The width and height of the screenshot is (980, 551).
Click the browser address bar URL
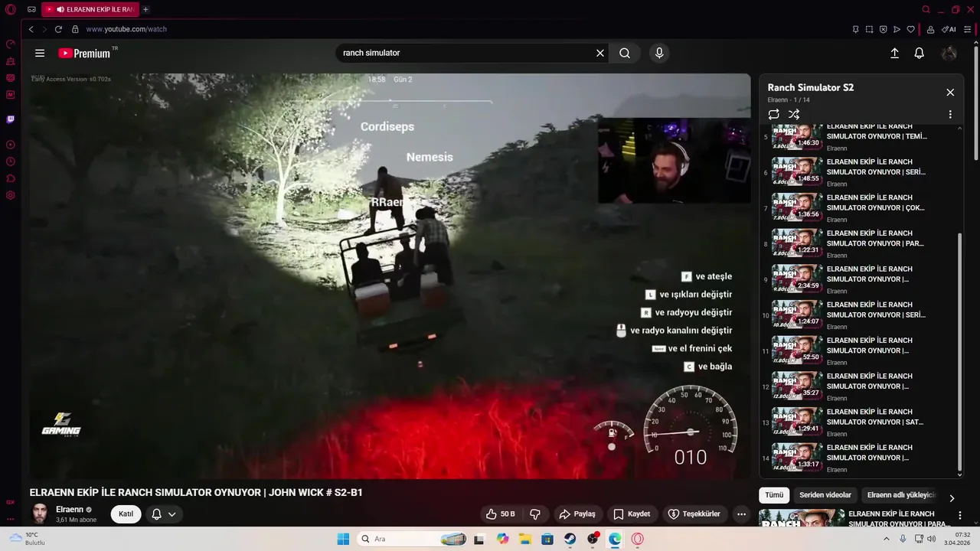(x=126, y=29)
